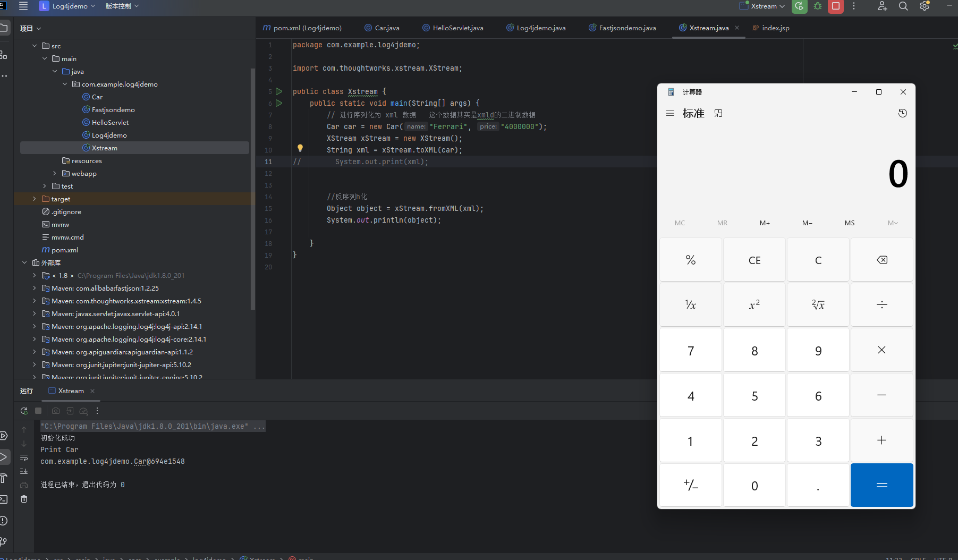Open the 版本控制 version control dropdown
The width and height of the screenshot is (958, 560).
(122, 6)
